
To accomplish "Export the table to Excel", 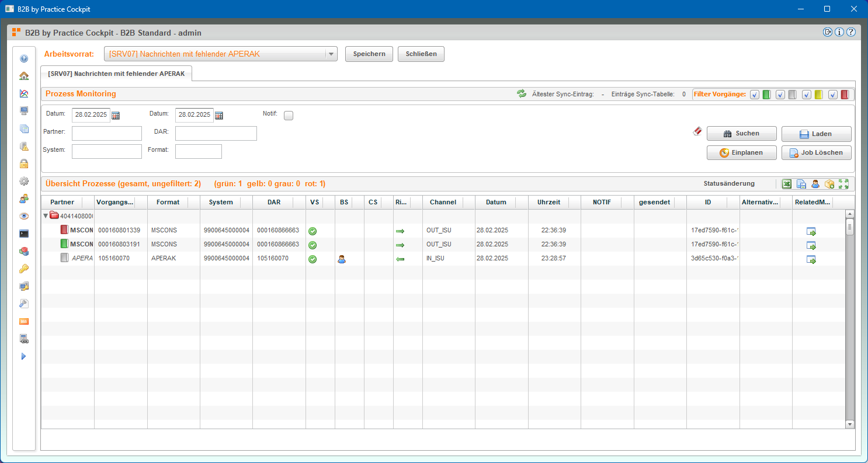I will click(x=787, y=184).
